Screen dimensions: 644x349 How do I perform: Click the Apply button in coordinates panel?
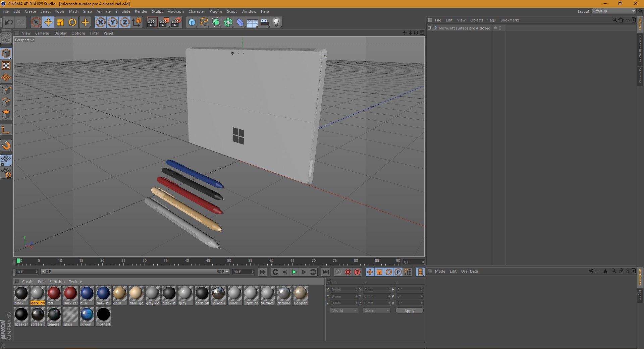point(409,311)
